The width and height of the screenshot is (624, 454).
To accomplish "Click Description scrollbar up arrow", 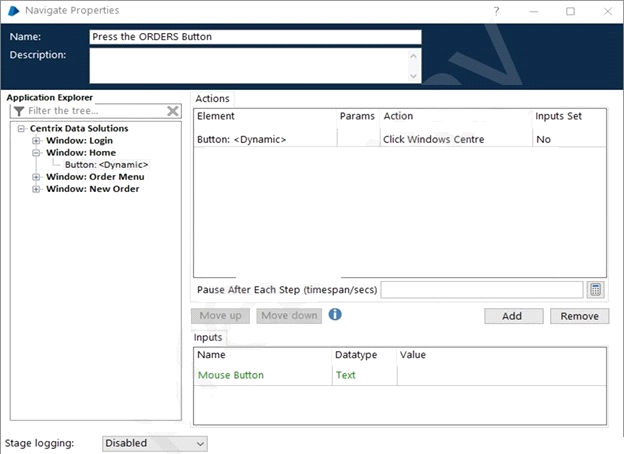I will tap(413, 56).
